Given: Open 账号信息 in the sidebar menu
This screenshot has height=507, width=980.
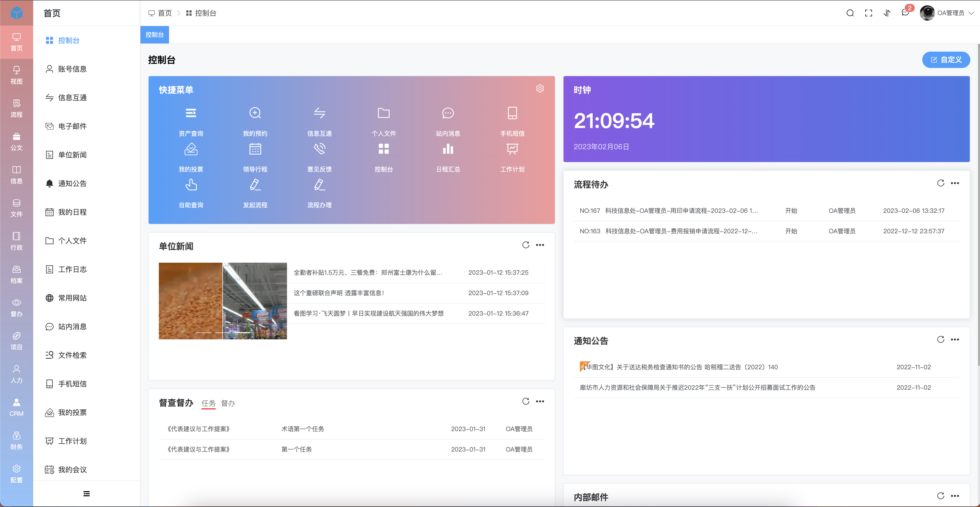Looking at the screenshot, I should pyautogui.click(x=87, y=69).
